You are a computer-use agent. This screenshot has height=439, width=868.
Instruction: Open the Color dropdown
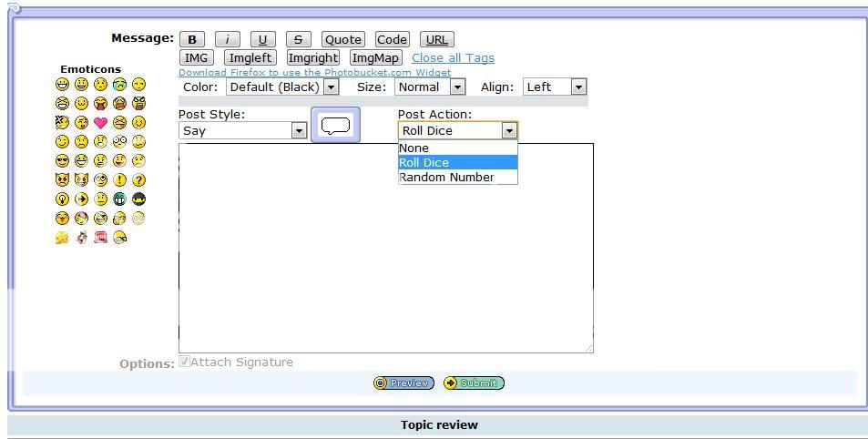(x=282, y=87)
